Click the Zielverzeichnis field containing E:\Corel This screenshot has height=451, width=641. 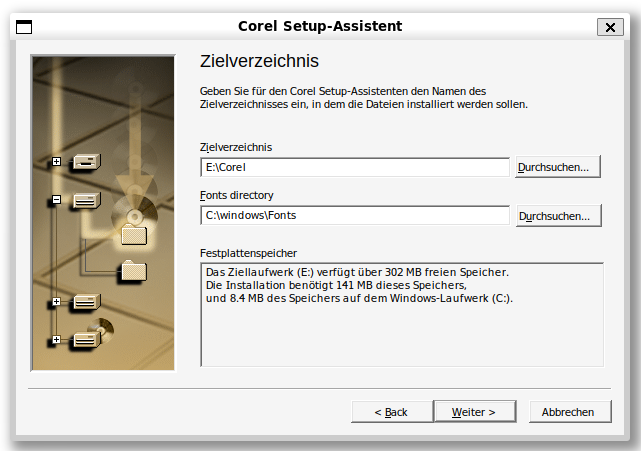355,167
